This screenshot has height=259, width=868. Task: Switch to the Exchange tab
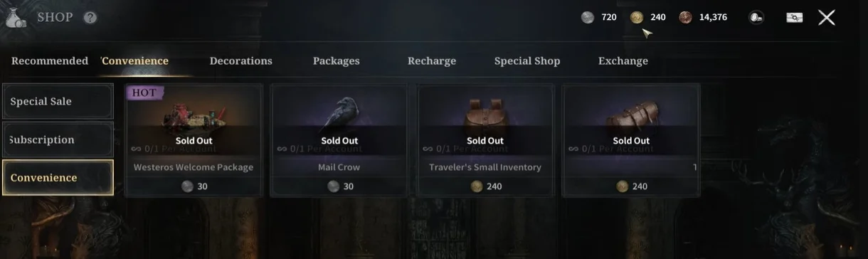tap(623, 61)
